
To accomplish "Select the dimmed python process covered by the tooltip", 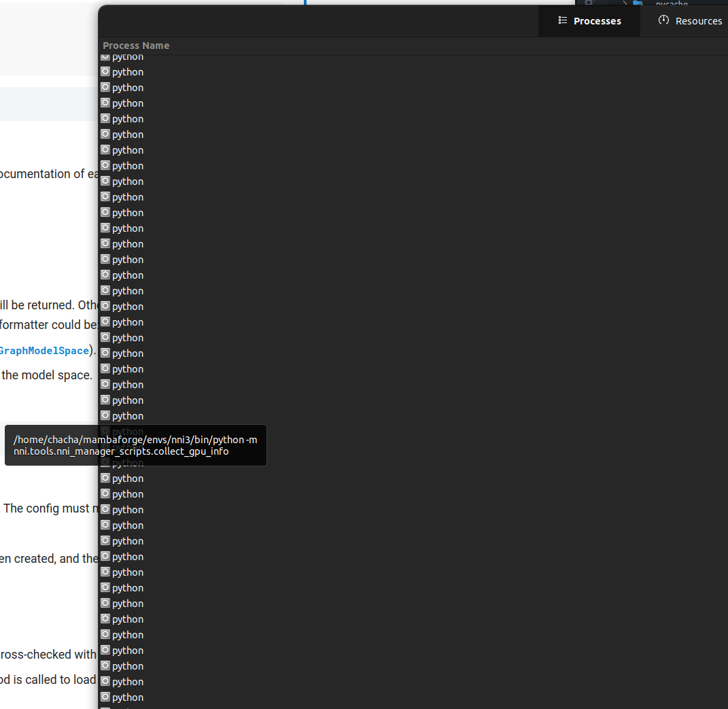I will (105, 447).
